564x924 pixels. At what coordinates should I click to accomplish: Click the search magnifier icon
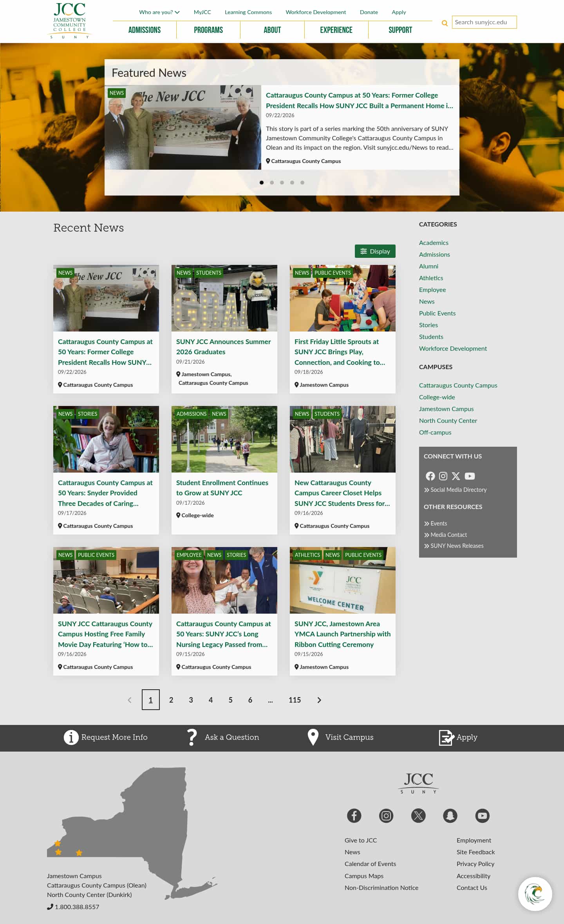445,23
